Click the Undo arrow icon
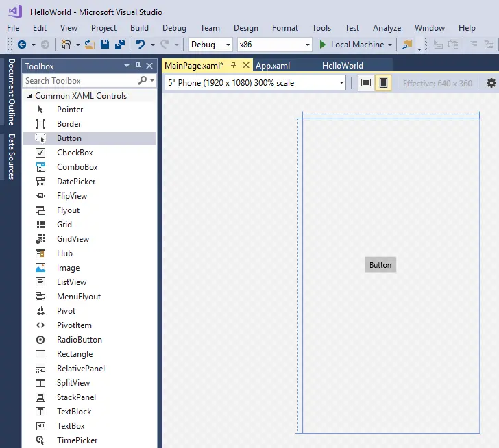499x448 pixels. [141, 45]
